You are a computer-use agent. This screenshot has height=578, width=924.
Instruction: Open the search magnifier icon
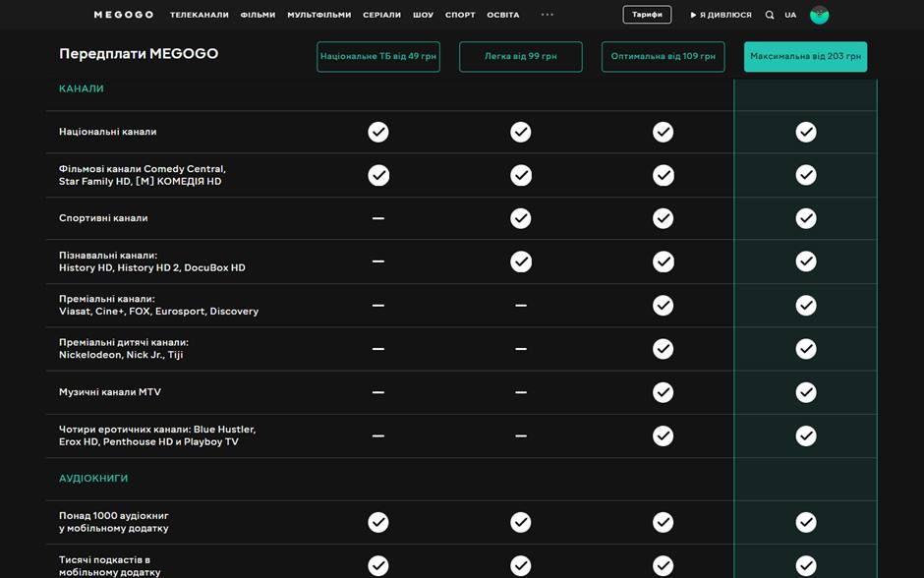coord(770,15)
